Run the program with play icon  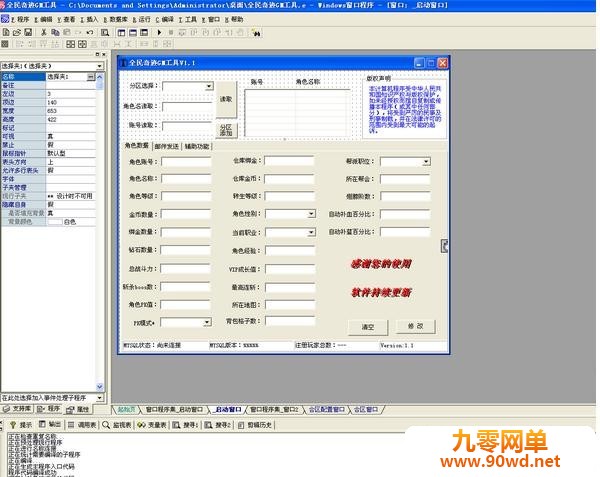(x=160, y=33)
